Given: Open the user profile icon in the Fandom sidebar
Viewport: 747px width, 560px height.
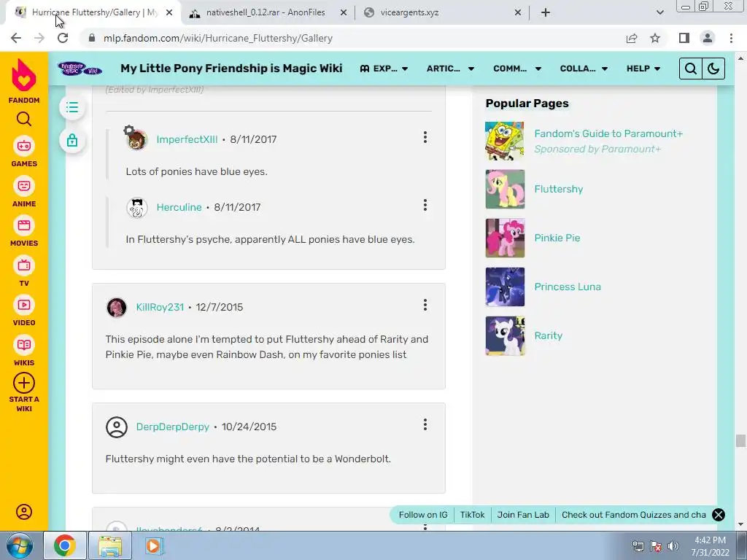Looking at the screenshot, I should pos(24,512).
